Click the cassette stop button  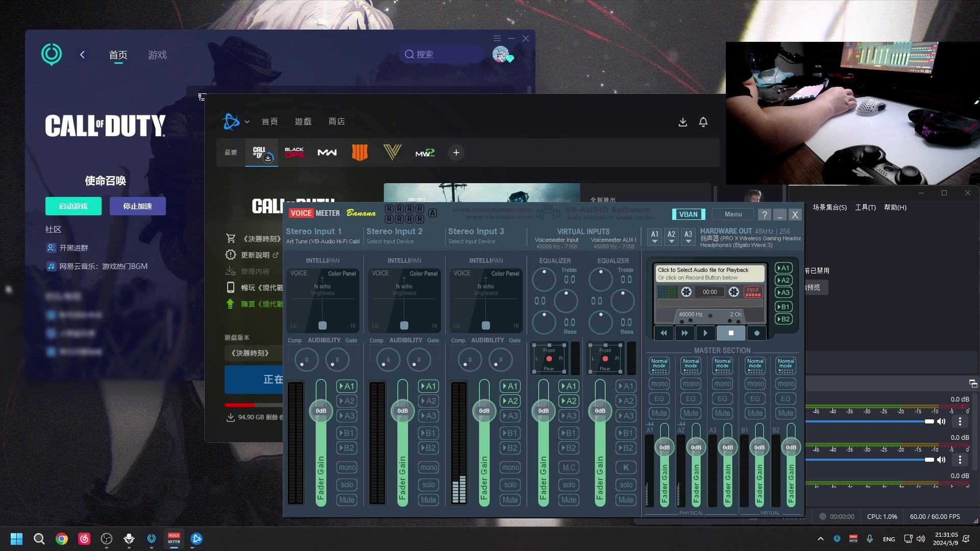tap(731, 333)
